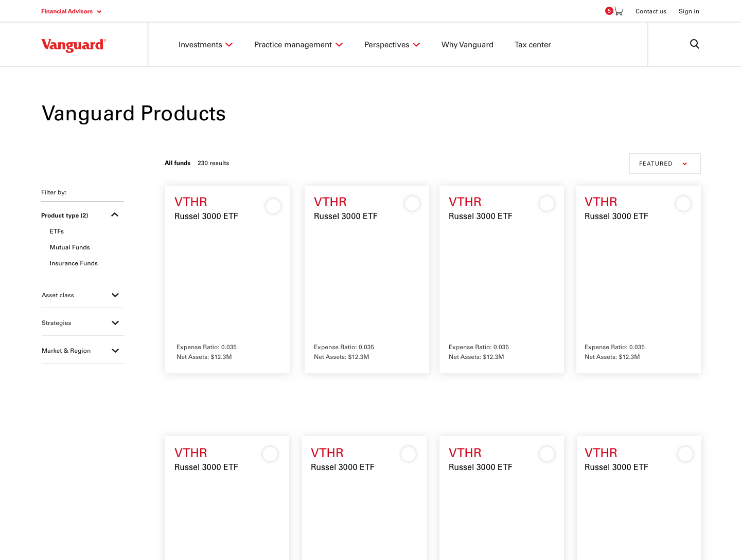741x560 pixels.
Task: Click Sign in link
Action: pyautogui.click(x=689, y=11)
